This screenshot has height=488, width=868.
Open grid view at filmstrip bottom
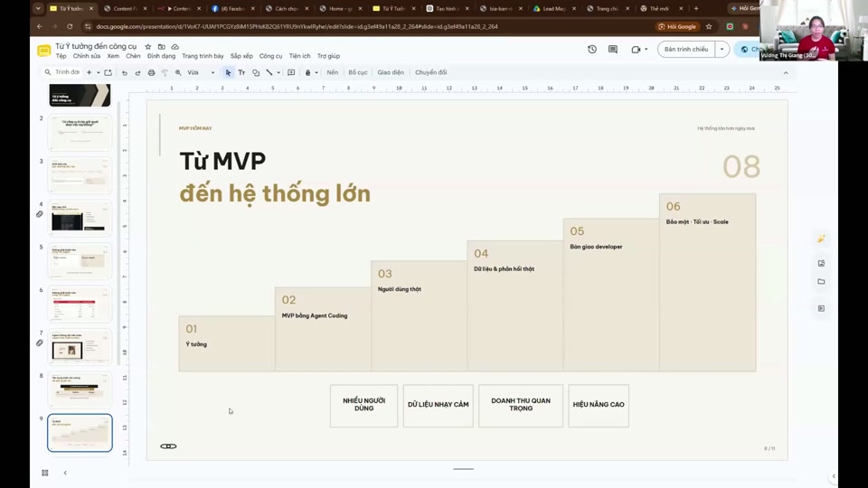click(45, 473)
